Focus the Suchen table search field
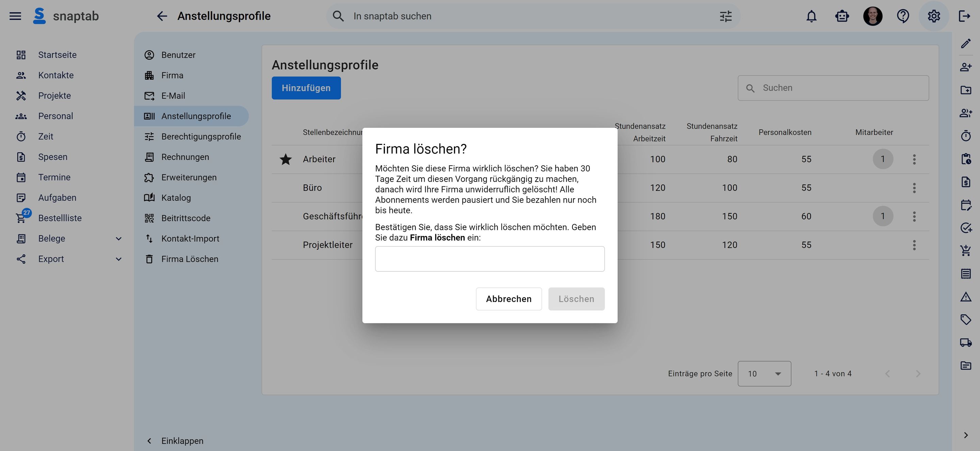This screenshot has height=451, width=980. pos(833,88)
